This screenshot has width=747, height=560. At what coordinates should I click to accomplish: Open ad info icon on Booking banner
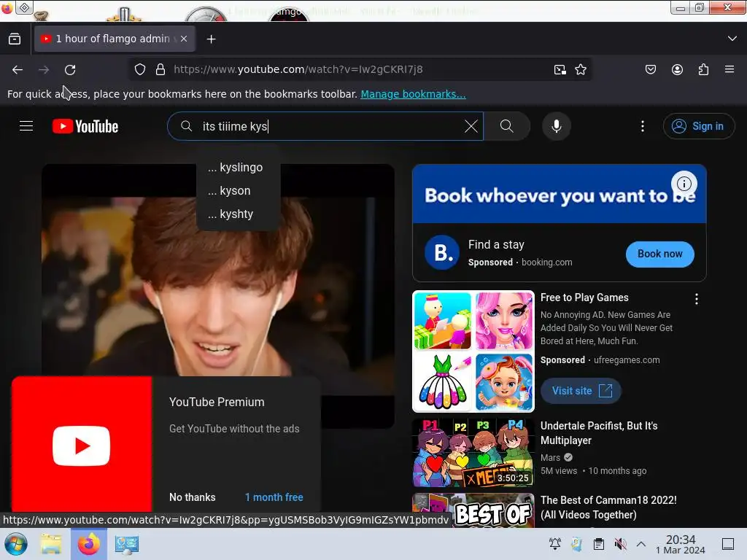point(684,183)
